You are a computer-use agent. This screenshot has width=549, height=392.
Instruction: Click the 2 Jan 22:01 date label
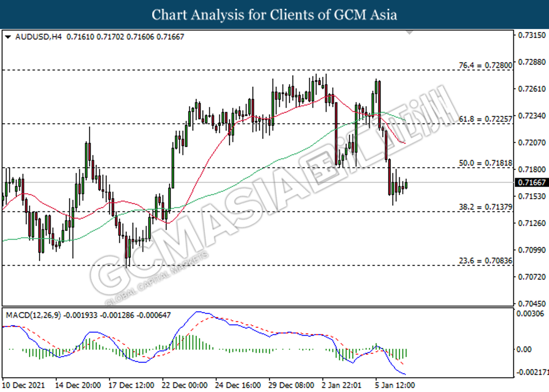(x=341, y=385)
